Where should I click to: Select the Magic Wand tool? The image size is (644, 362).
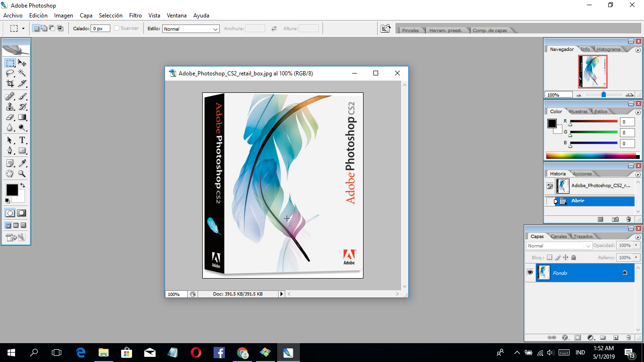click(x=22, y=73)
